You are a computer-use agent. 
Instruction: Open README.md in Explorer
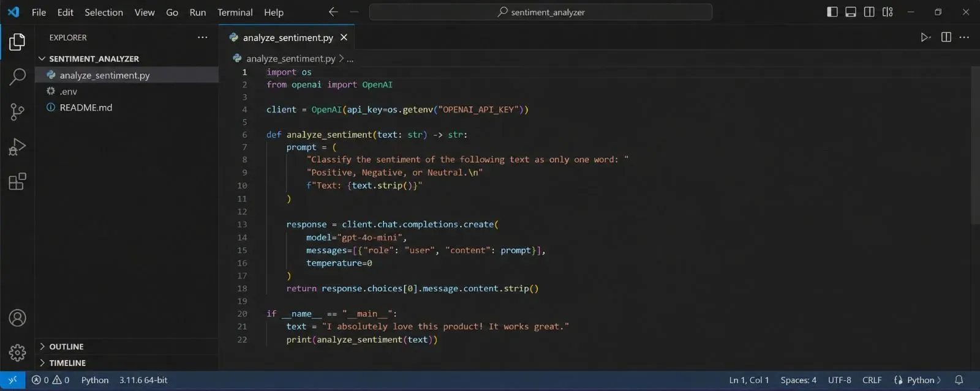127,108
